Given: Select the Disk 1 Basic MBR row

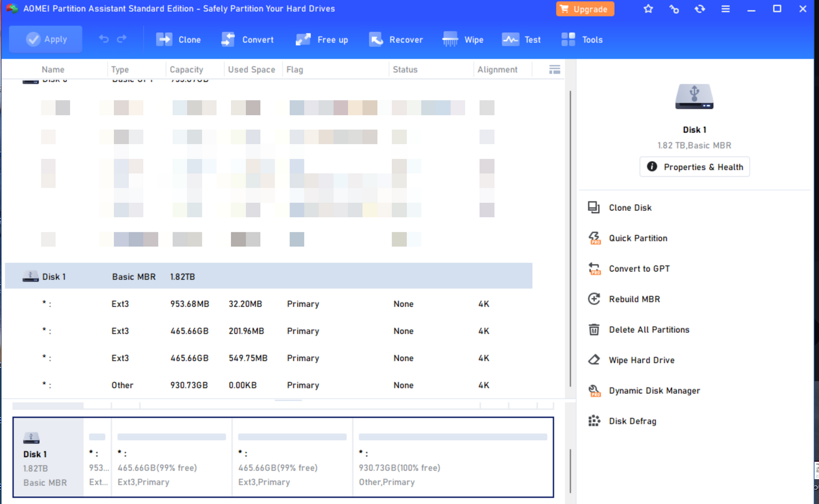Looking at the screenshot, I should click(x=268, y=276).
